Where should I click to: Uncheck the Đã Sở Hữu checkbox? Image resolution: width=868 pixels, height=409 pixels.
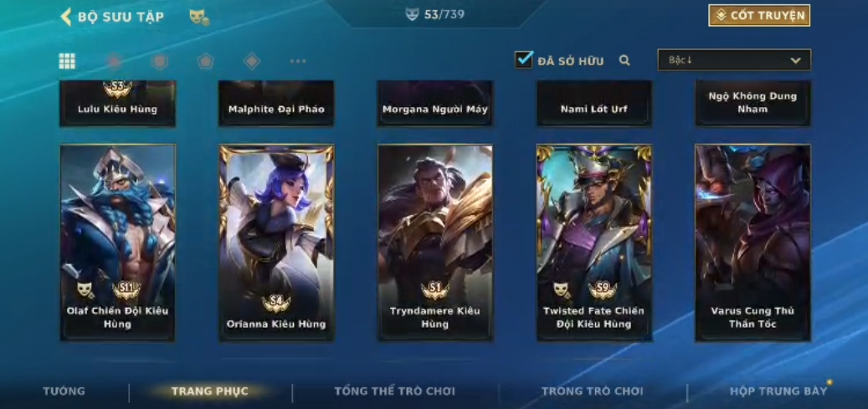pos(523,59)
